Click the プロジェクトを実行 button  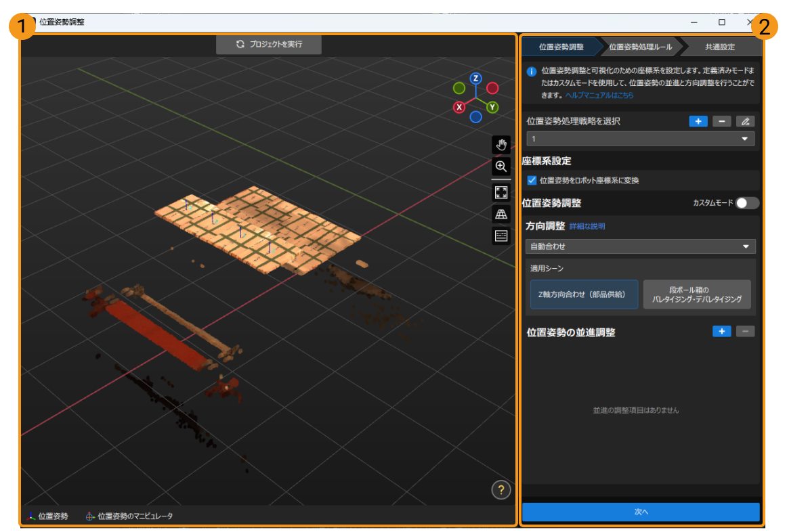tap(269, 45)
